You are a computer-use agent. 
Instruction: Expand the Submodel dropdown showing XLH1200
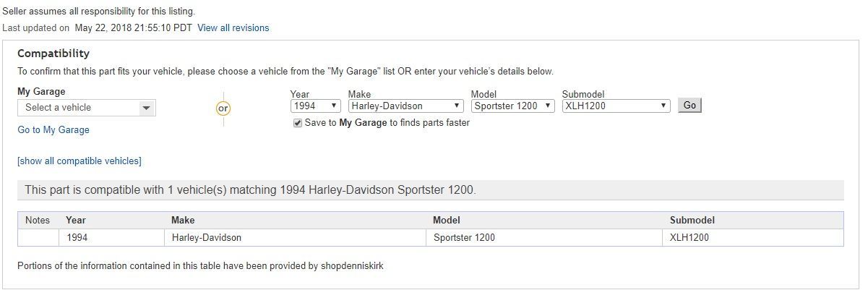pyautogui.click(x=616, y=106)
